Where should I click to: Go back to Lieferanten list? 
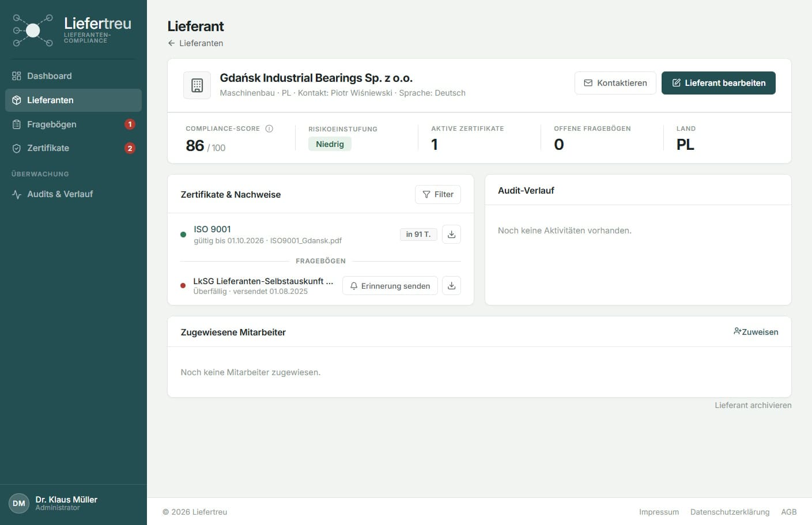(x=195, y=43)
